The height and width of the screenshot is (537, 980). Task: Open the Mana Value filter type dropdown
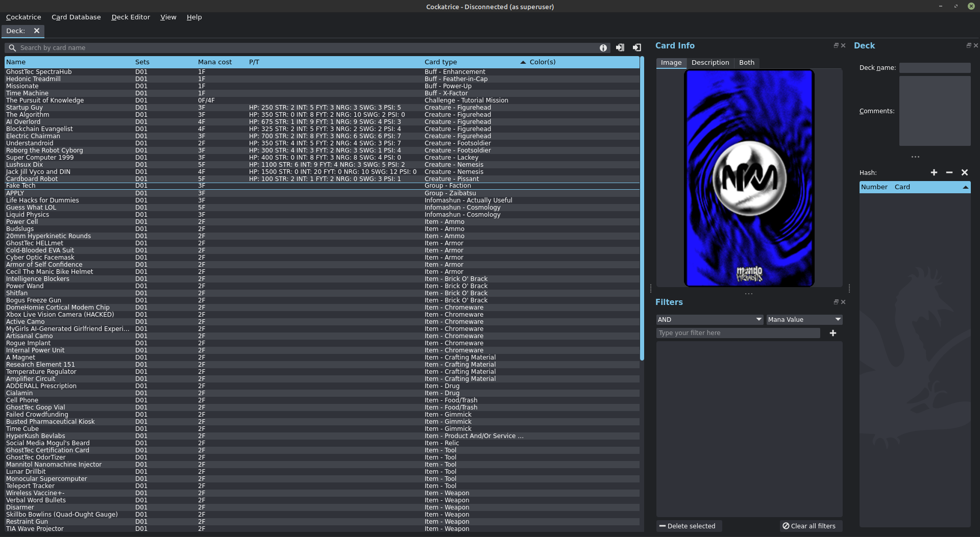point(804,320)
